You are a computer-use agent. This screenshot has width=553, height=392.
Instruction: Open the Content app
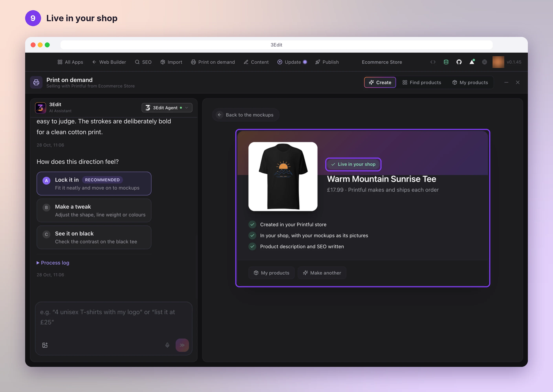256,62
